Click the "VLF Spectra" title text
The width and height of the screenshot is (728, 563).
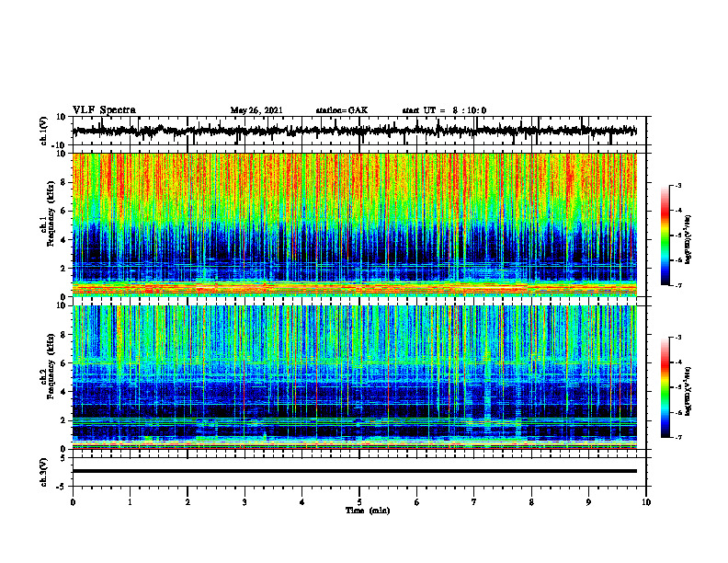104,110
